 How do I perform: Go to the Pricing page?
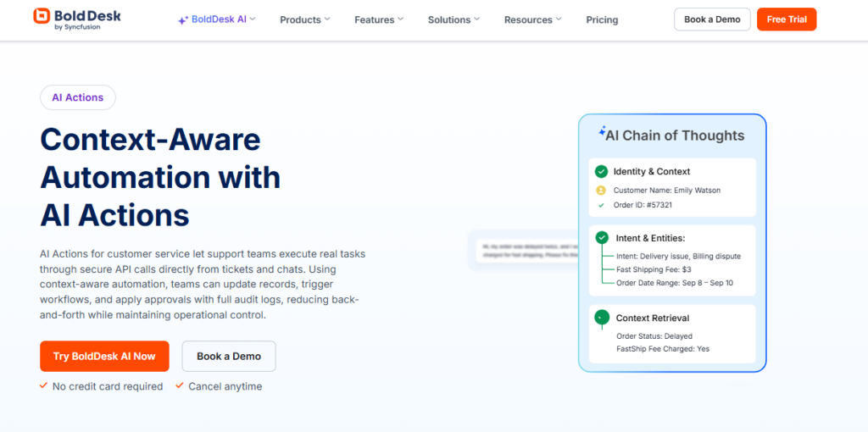[603, 20]
